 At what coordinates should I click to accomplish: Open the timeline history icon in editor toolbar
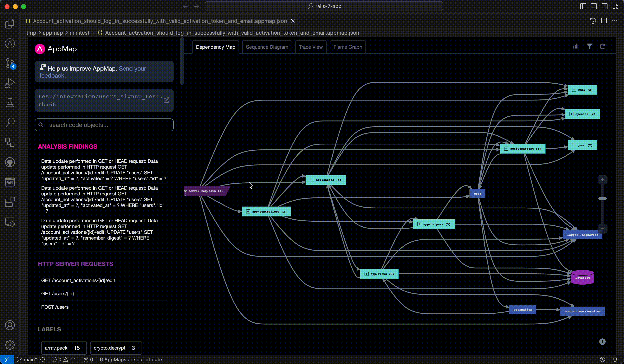tap(593, 21)
